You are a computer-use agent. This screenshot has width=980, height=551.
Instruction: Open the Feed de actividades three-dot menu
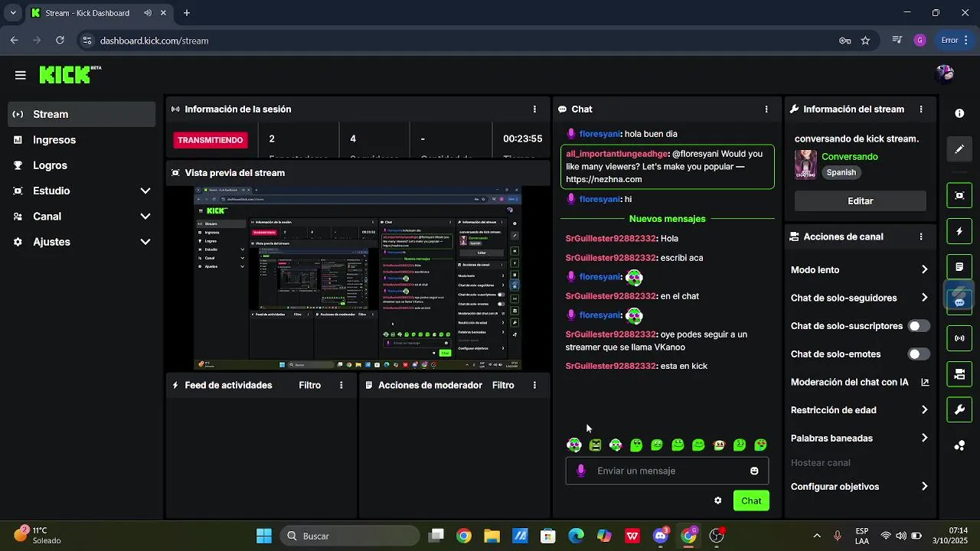pyautogui.click(x=341, y=385)
